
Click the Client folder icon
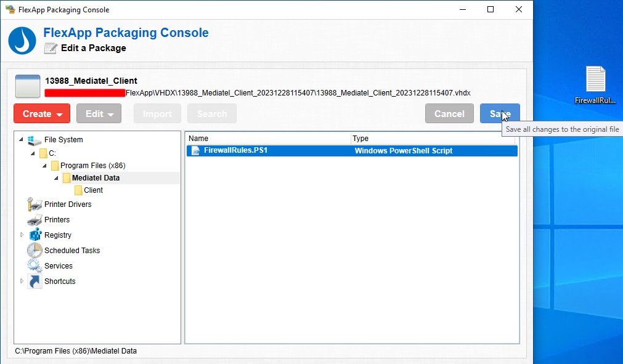point(79,190)
